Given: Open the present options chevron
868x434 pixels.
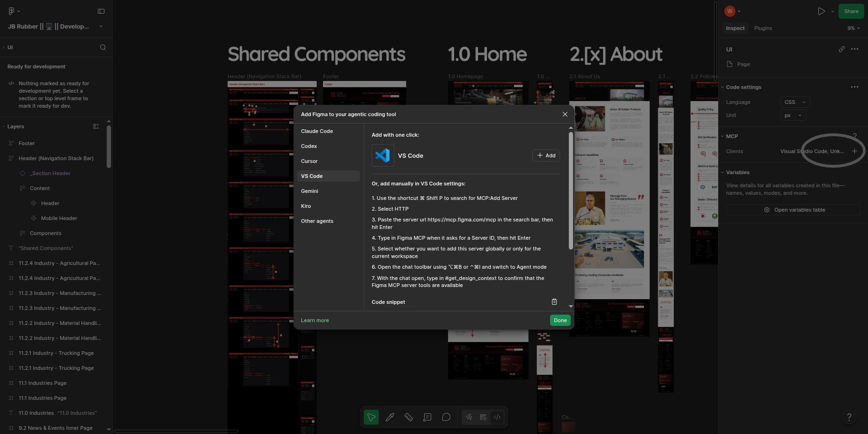Looking at the screenshot, I should pyautogui.click(x=832, y=11).
